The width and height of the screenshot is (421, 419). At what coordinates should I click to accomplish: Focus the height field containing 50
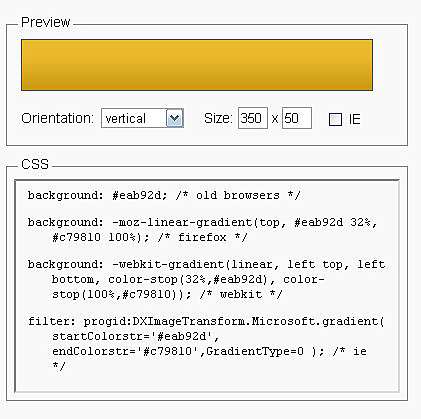tap(297, 118)
